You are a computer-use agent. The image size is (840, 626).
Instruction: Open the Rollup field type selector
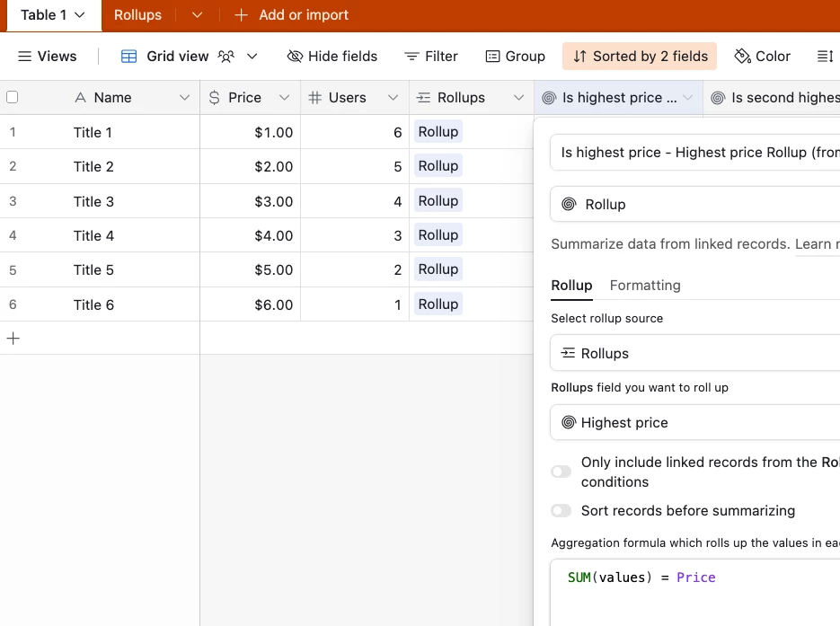(x=695, y=204)
